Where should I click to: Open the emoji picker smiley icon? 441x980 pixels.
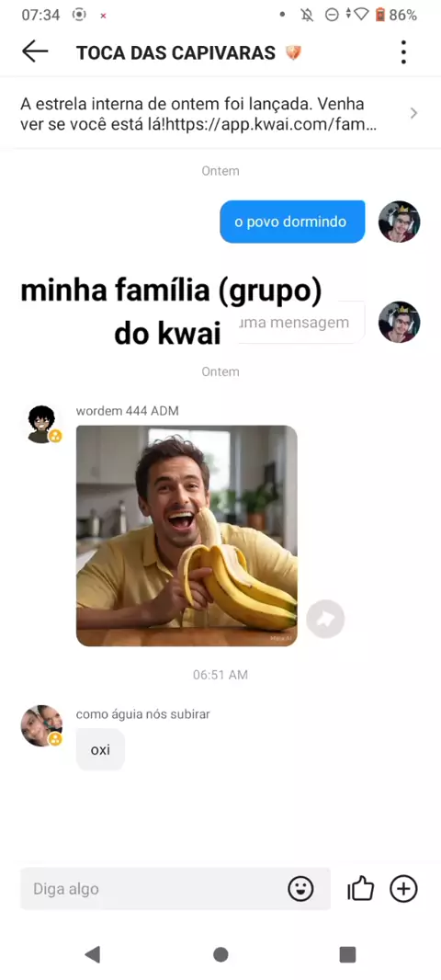pos(300,888)
